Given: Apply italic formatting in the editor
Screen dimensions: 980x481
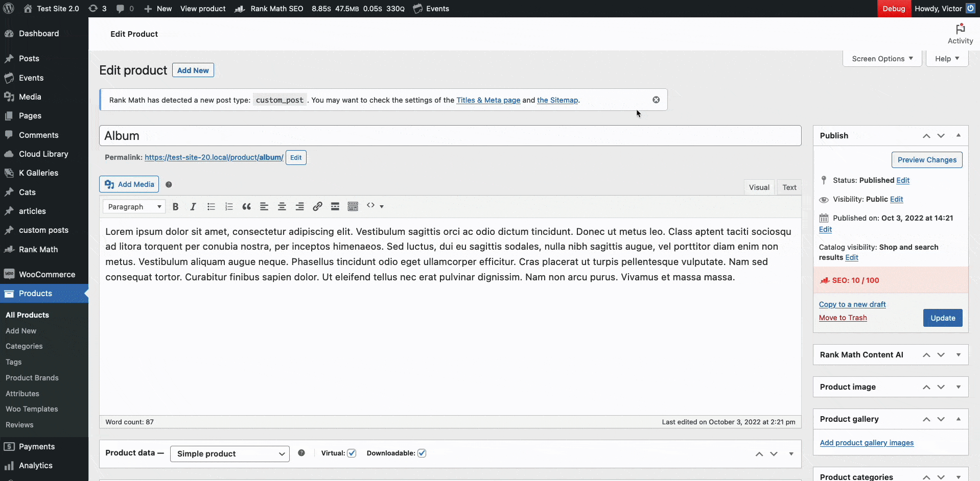Looking at the screenshot, I should tap(193, 207).
